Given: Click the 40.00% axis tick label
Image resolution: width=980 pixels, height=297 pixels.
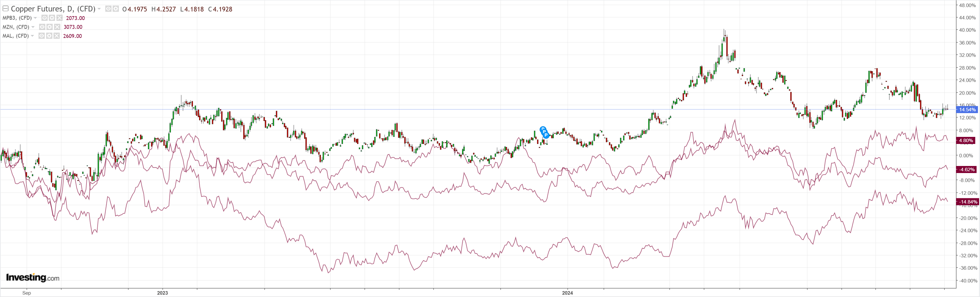Looking at the screenshot, I should (967, 30).
